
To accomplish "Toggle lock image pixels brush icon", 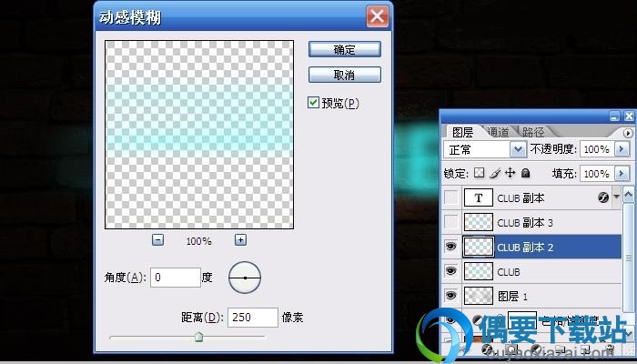I will pyautogui.click(x=495, y=174).
